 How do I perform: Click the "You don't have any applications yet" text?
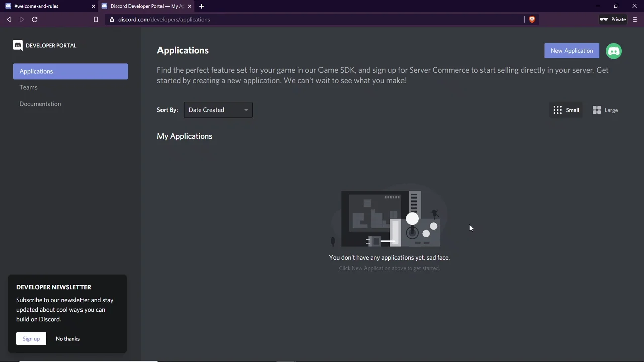(x=389, y=257)
